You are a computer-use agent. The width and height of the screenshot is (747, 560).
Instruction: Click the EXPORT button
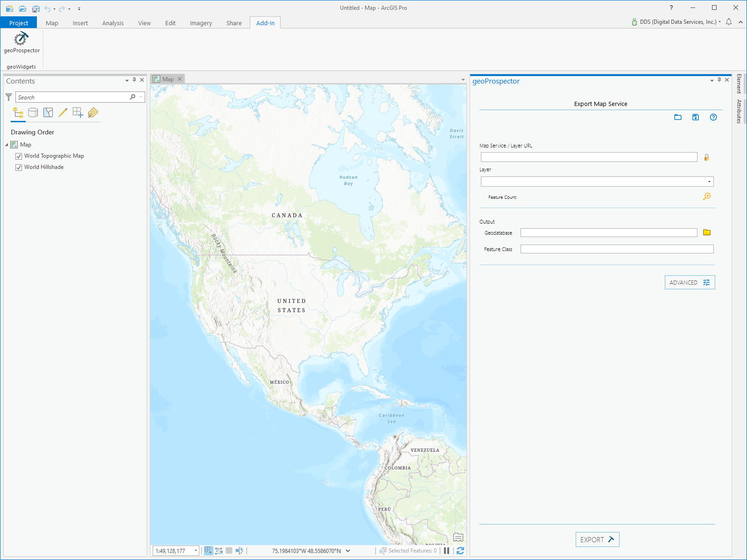coord(597,539)
